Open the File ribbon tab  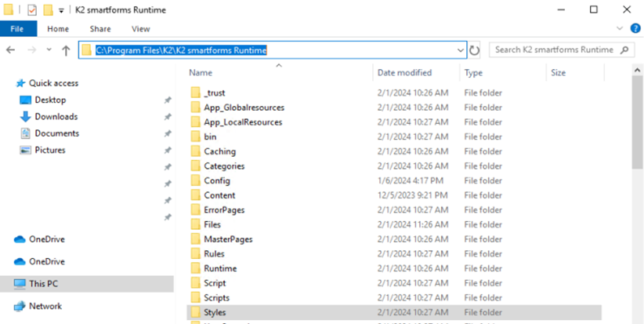(18, 29)
